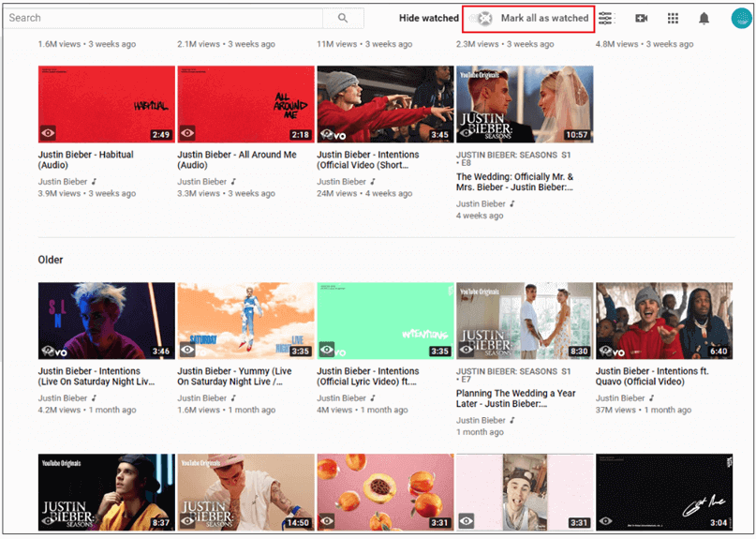Click Mark all as watched
Image resolution: width=756 pixels, height=539 pixels.
pyautogui.click(x=544, y=18)
